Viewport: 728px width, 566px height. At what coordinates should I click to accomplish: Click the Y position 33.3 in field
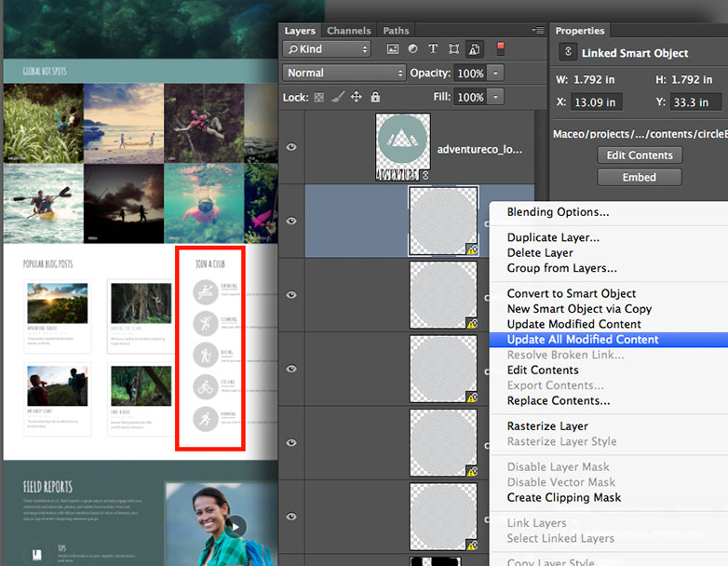click(x=695, y=102)
